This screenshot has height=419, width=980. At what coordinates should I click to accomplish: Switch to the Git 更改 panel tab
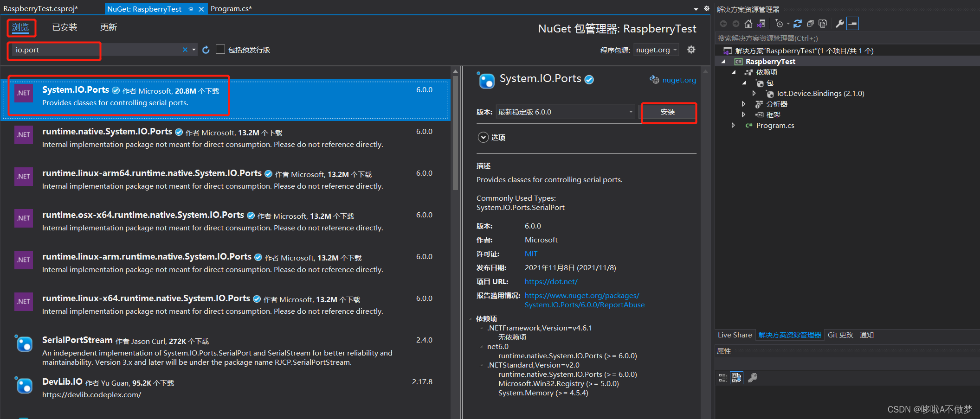click(x=840, y=335)
